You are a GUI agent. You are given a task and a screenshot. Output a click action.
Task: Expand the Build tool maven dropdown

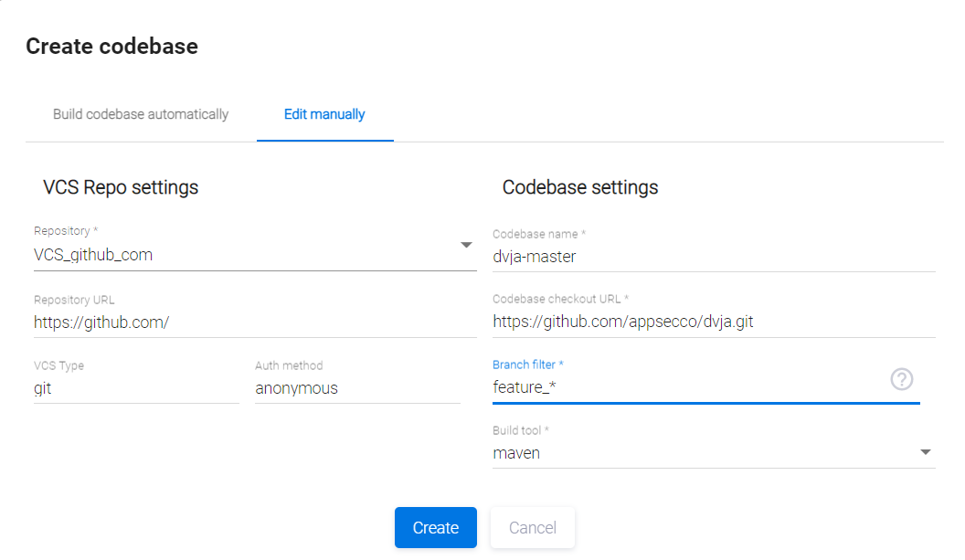pos(704,452)
